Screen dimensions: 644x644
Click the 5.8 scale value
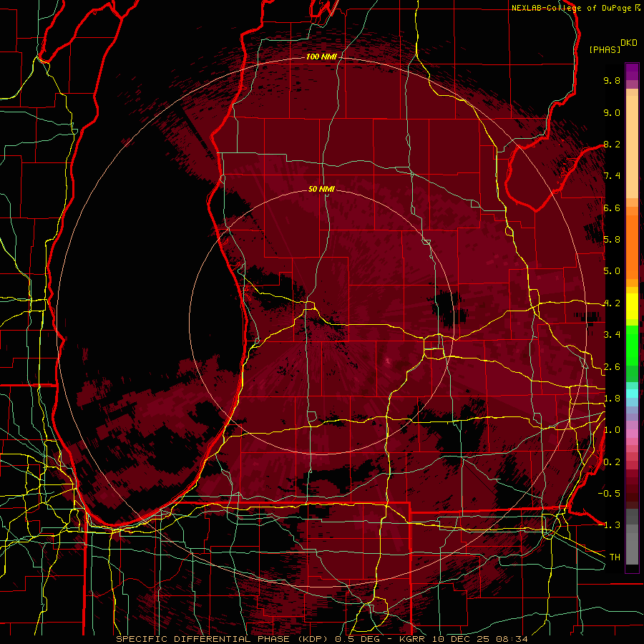(612, 240)
